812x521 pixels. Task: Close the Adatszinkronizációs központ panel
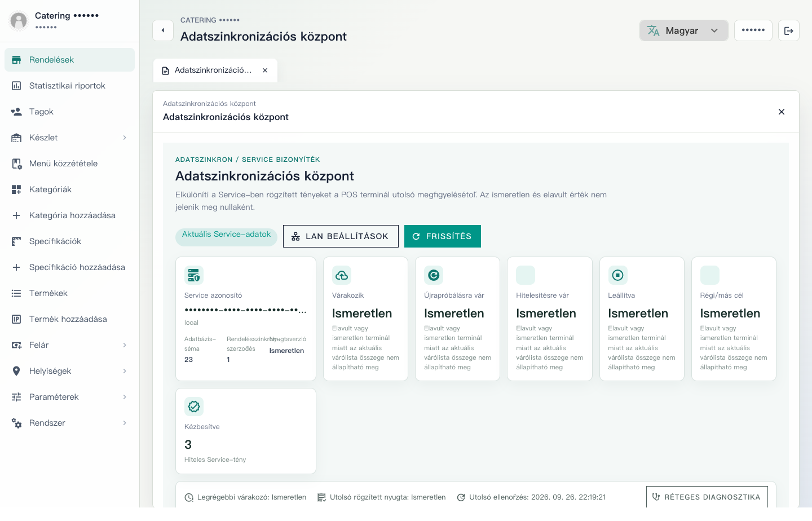(782, 112)
